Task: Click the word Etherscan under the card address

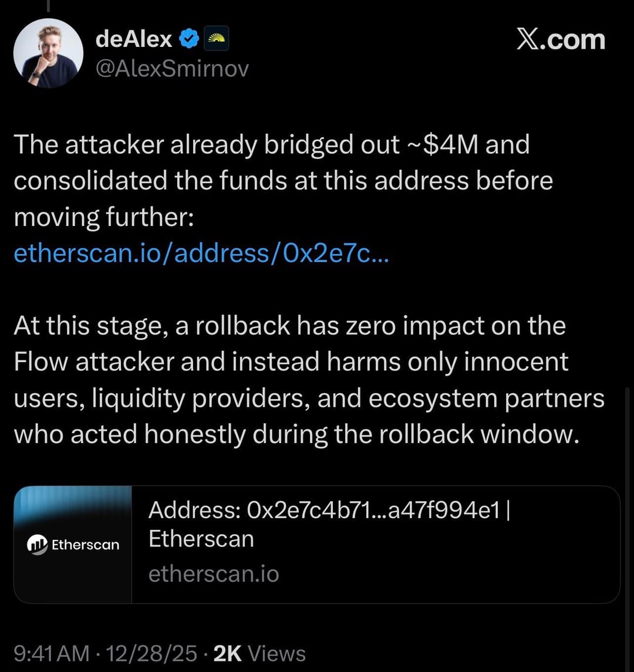Action: 201,539
